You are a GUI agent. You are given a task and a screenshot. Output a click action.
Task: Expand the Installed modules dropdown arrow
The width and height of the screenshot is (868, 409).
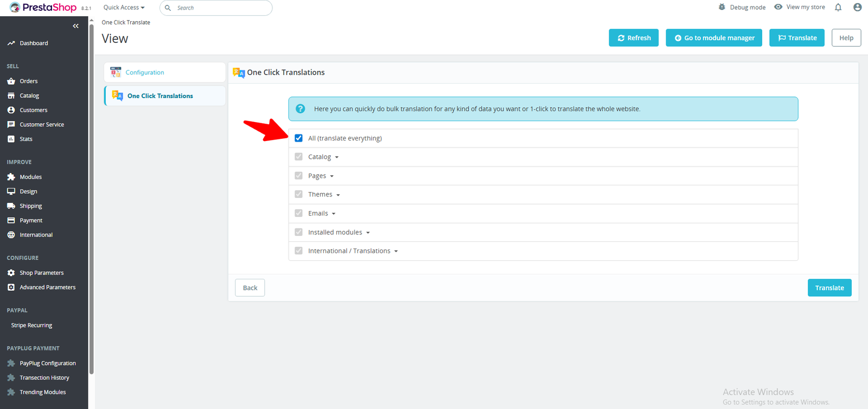click(368, 233)
